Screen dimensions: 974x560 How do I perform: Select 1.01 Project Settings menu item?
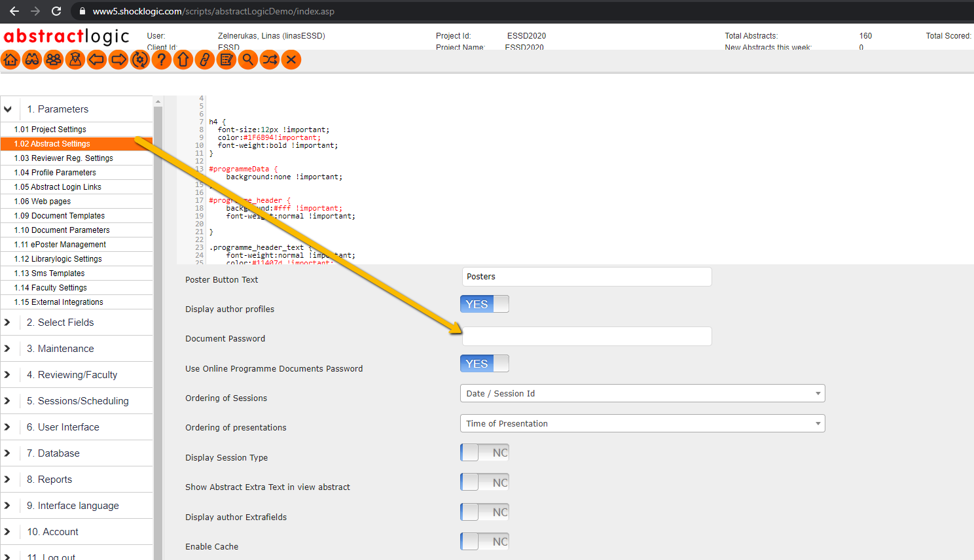point(50,130)
